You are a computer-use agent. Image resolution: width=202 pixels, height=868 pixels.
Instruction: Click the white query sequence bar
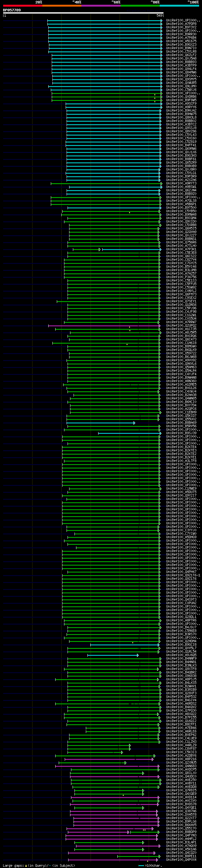83,13
